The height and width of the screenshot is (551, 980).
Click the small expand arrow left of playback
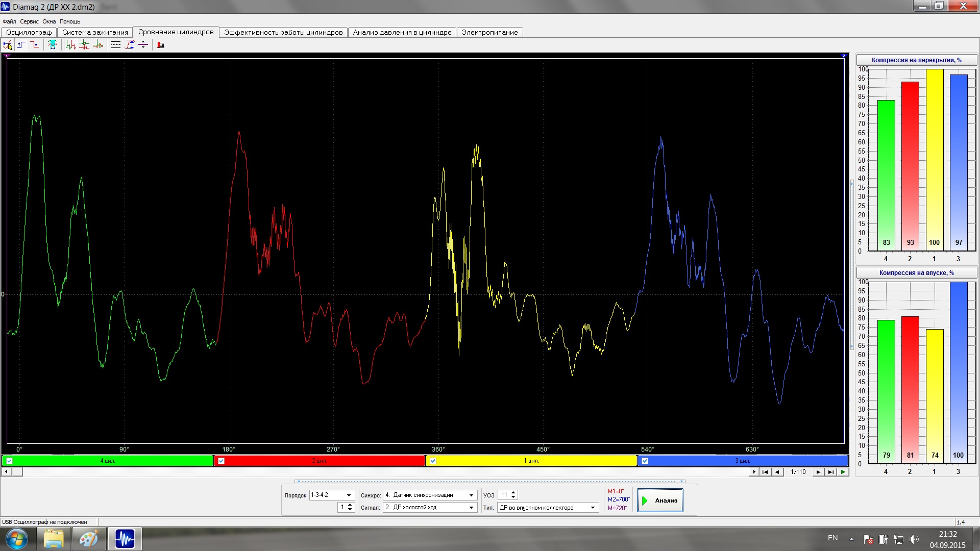pos(754,472)
